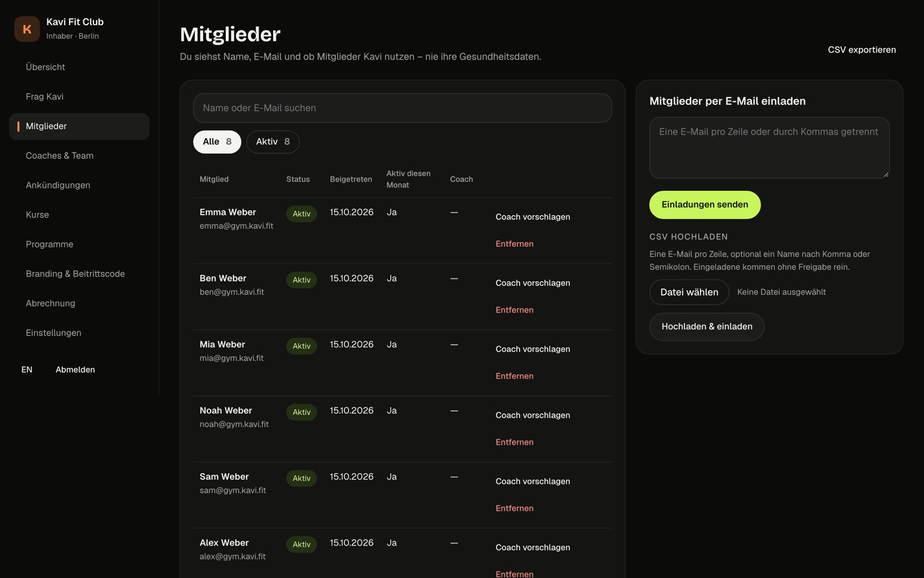Open Einstellungen
924x578 pixels.
79,332
